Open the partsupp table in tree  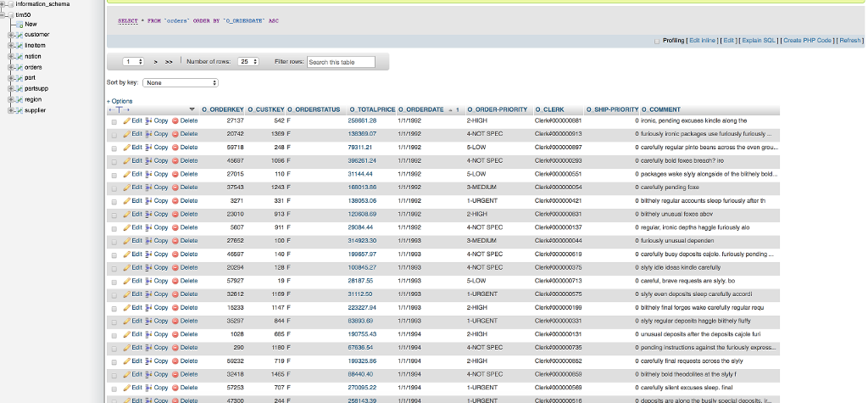coord(36,89)
